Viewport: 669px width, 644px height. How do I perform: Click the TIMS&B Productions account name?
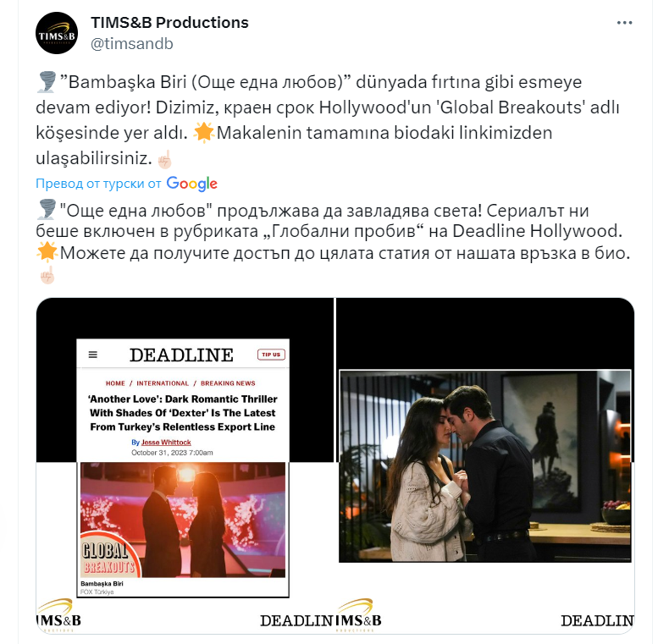(169, 23)
